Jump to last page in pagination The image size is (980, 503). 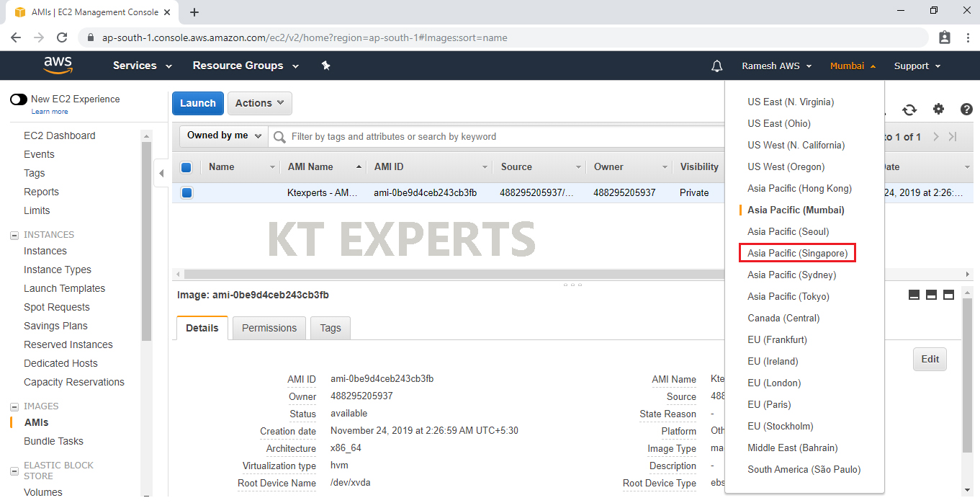tap(953, 137)
